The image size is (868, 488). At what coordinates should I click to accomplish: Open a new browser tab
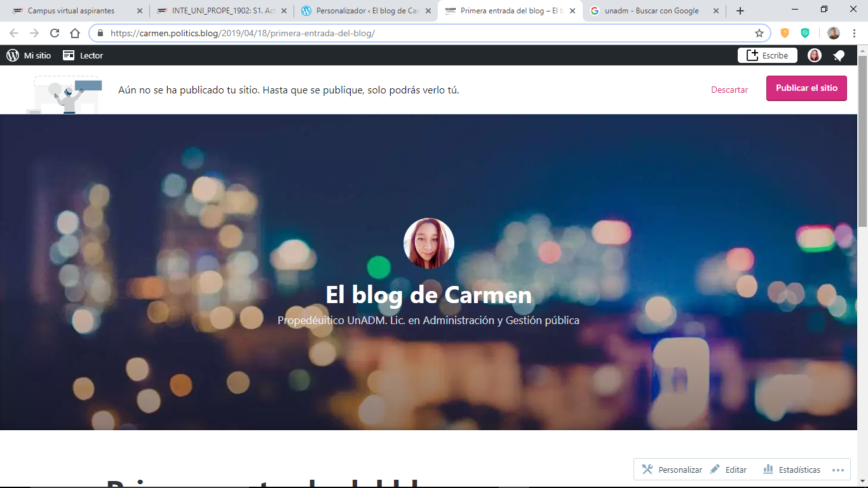(740, 11)
